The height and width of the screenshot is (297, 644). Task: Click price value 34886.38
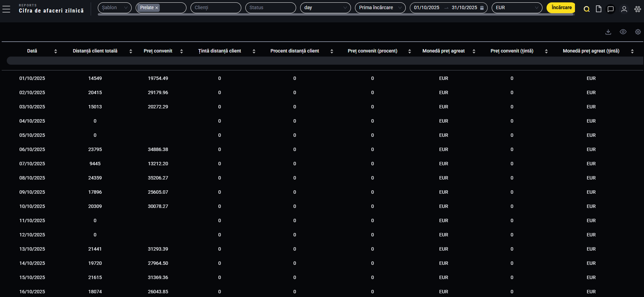pyautogui.click(x=158, y=149)
